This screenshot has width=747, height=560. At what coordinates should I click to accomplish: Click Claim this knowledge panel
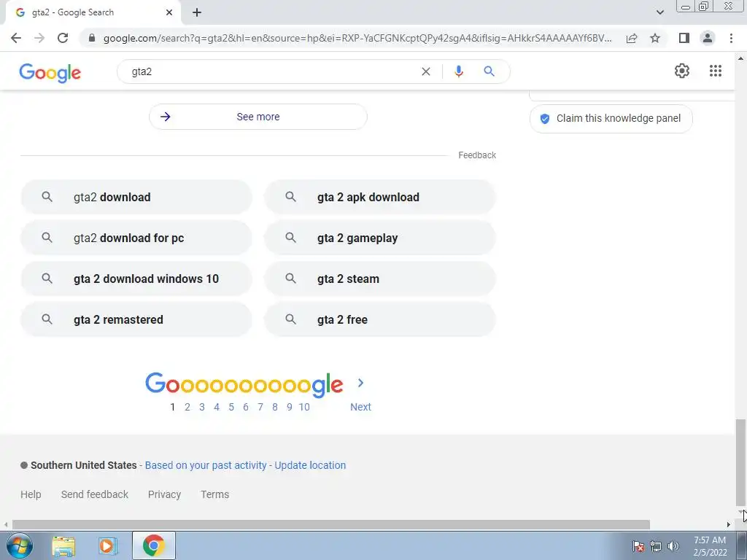click(611, 119)
